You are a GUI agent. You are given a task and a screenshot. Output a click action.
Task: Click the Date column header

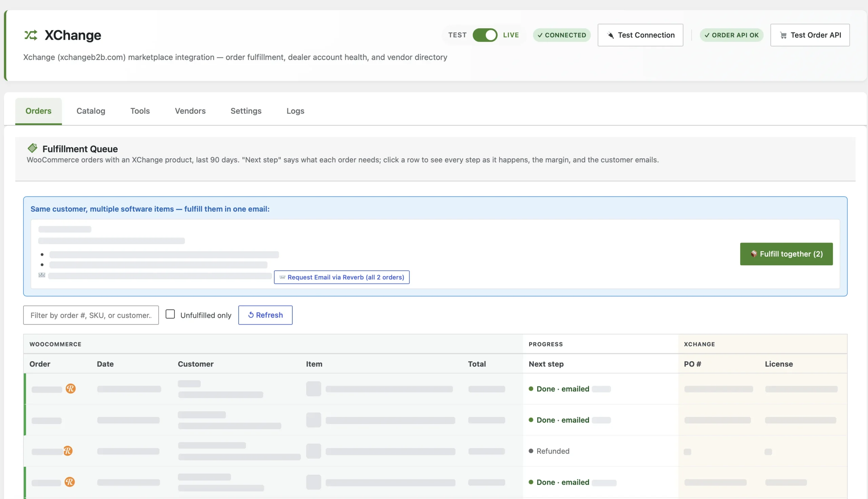(x=105, y=364)
